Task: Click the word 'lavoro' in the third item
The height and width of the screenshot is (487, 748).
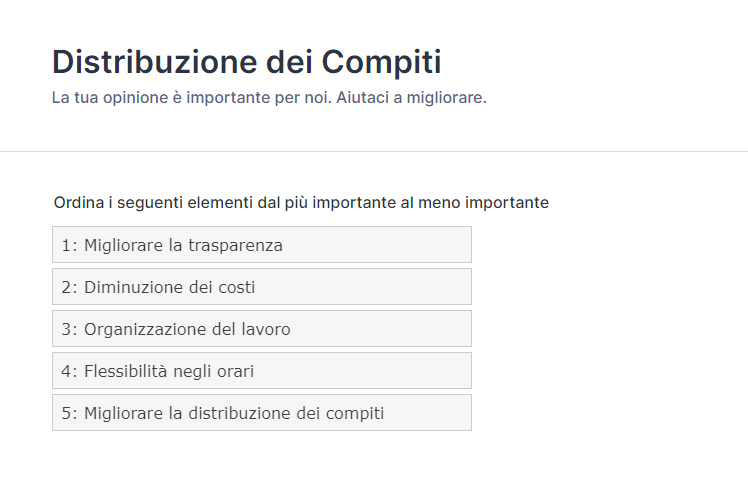Action: click(266, 329)
